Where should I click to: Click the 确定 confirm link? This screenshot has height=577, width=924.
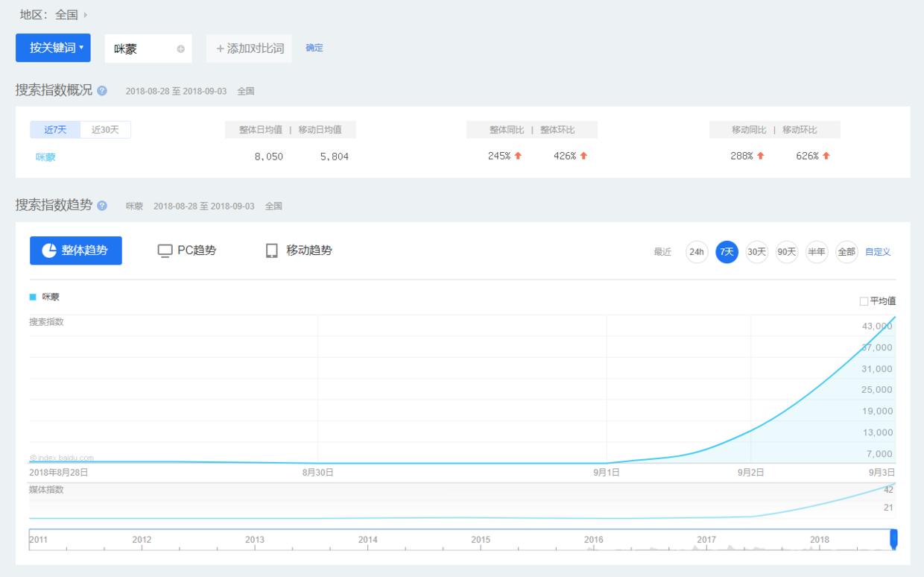(x=314, y=48)
